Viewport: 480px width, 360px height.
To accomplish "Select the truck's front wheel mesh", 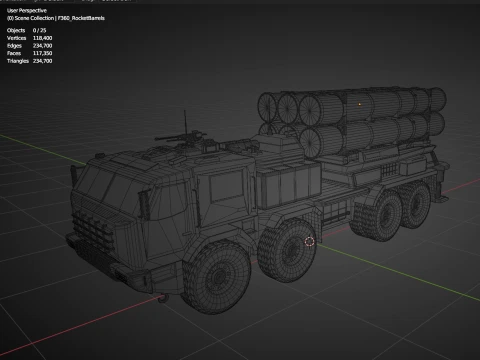I will (x=217, y=277).
